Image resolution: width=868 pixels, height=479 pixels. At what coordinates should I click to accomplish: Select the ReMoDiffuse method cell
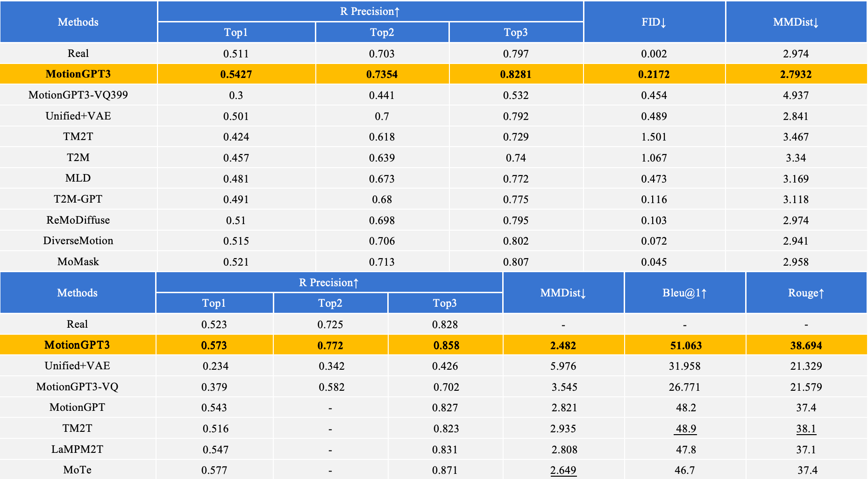click(x=78, y=220)
